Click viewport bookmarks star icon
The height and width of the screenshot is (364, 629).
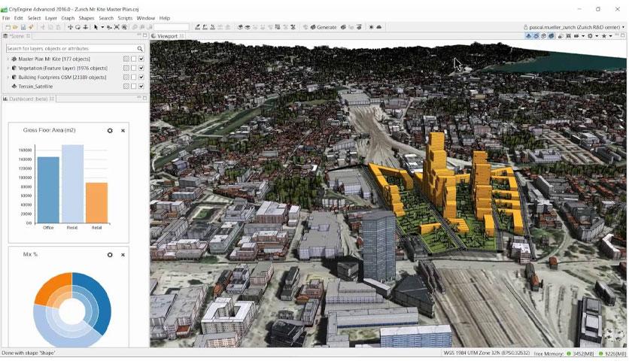(604, 36)
